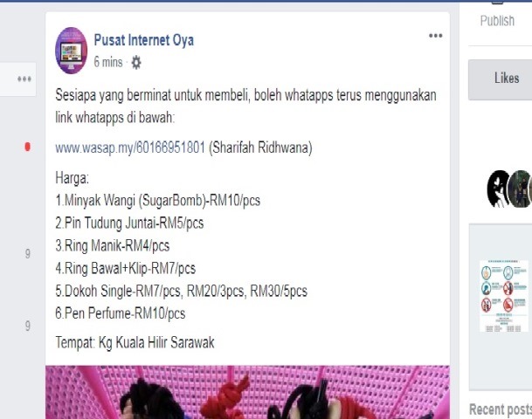
Task: Open the post options three-dot menu
Action: click(x=435, y=36)
